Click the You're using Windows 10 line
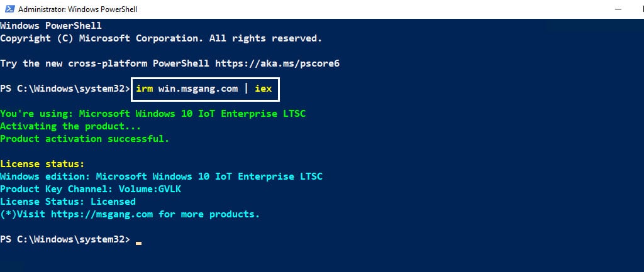The height and width of the screenshot is (272, 644). coord(153,114)
